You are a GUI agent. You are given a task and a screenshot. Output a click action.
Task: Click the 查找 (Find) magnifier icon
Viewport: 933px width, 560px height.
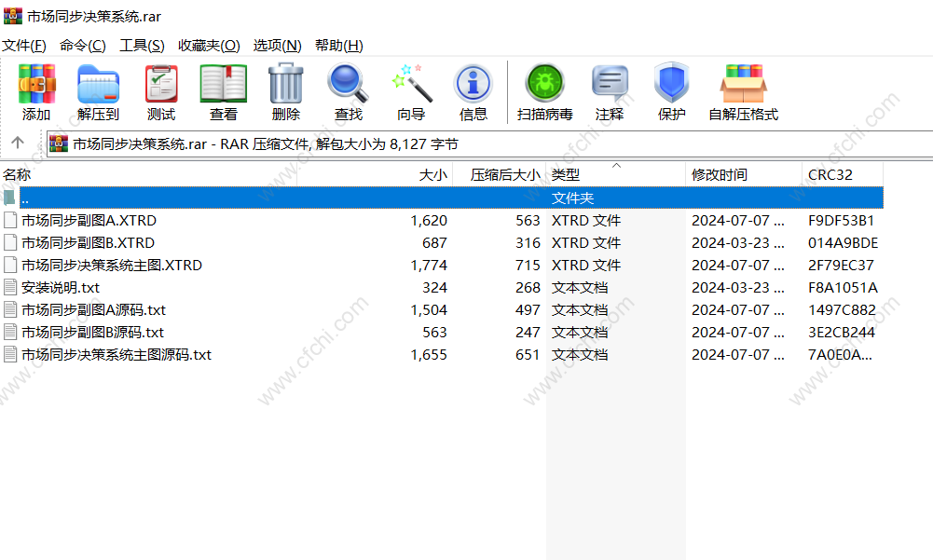(348, 83)
